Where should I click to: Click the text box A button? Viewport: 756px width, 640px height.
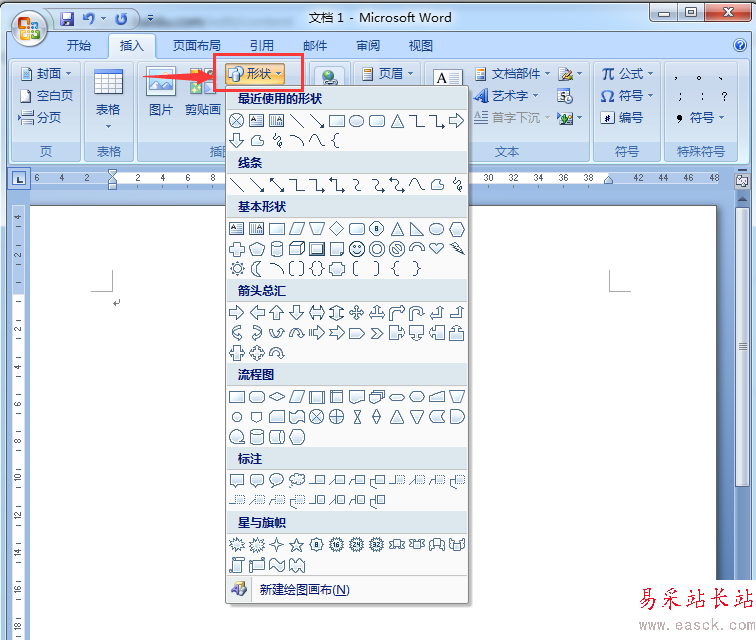[x=447, y=77]
